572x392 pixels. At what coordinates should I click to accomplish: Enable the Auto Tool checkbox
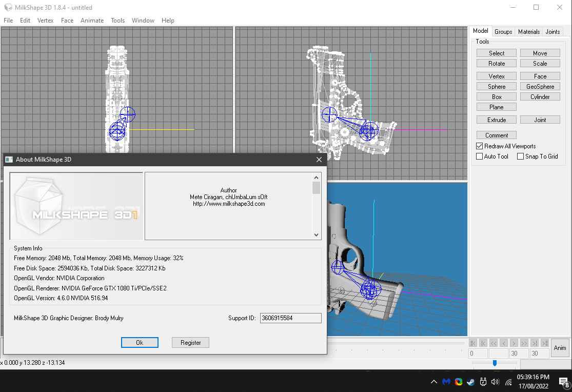479,156
